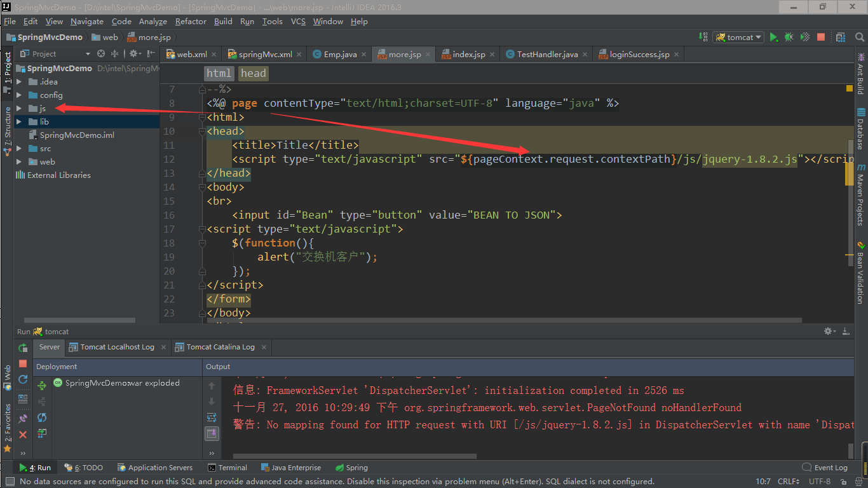Open Project panel settings gear

click(135, 54)
